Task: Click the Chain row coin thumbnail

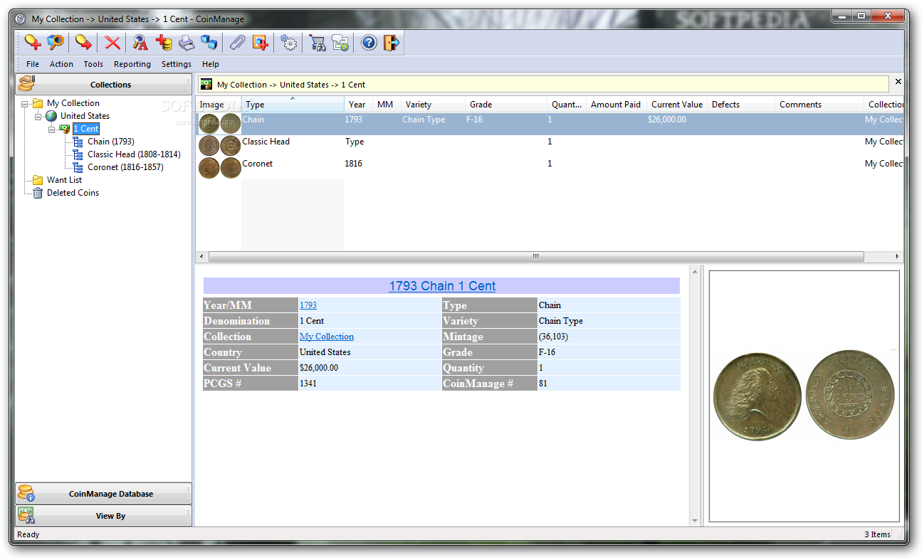Action: coord(220,124)
